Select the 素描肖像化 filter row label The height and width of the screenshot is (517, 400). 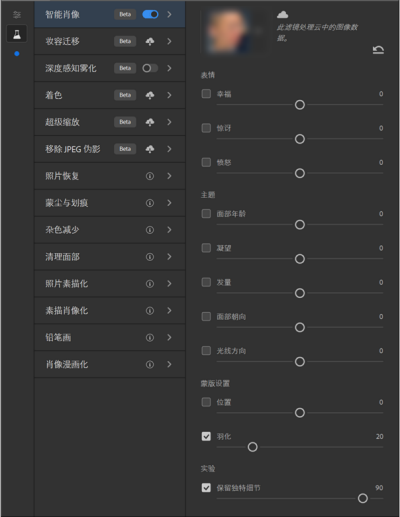tap(67, 311)
